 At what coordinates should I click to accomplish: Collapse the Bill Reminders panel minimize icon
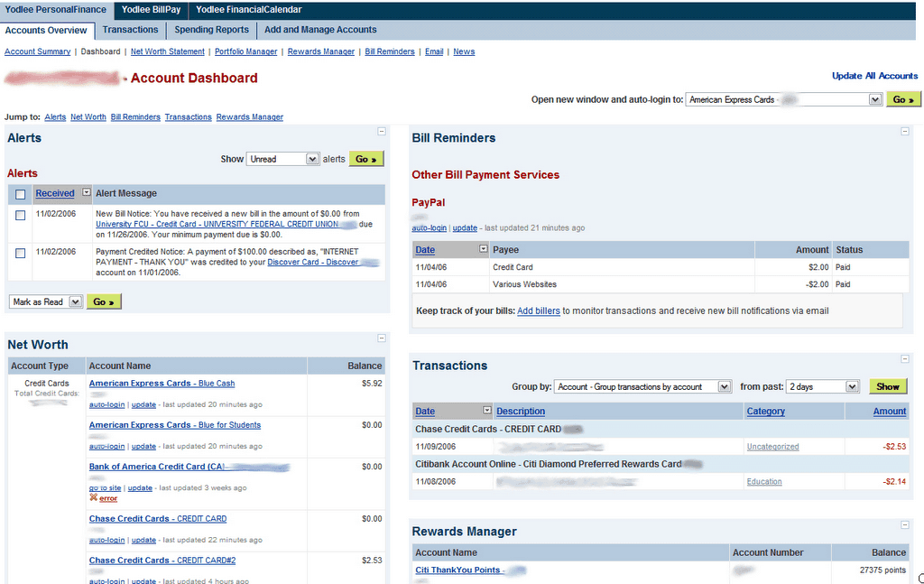tap(904, 132)
